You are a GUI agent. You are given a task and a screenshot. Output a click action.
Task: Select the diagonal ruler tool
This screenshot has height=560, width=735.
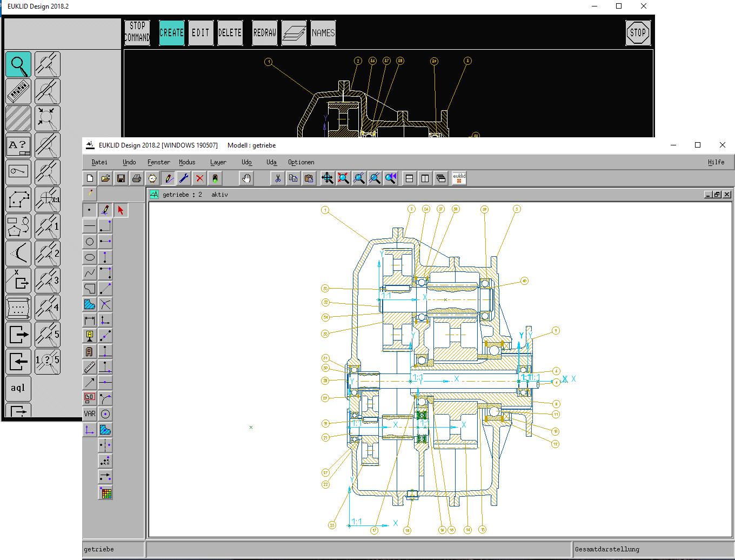90,367
